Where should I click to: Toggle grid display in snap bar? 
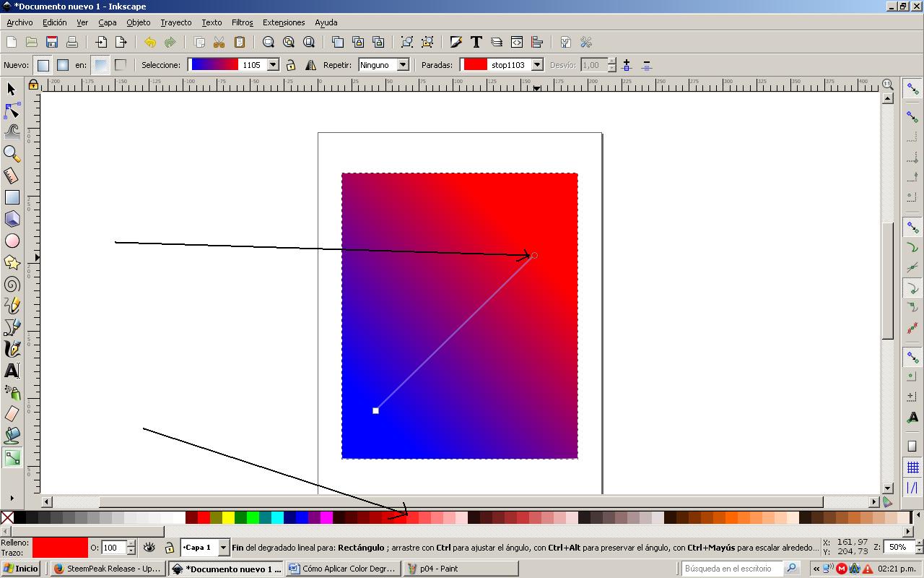(912, 467)
